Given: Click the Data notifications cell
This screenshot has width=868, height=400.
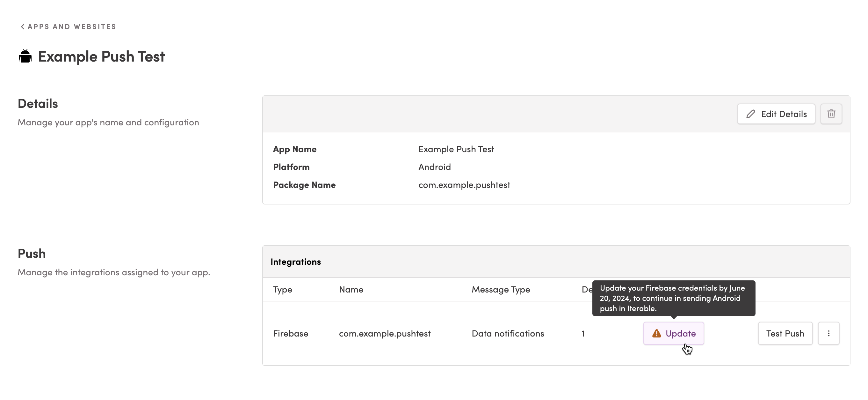Looking at the screenshot, I should (508, 334).
